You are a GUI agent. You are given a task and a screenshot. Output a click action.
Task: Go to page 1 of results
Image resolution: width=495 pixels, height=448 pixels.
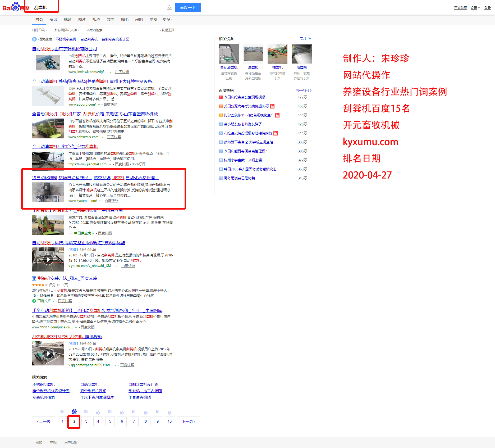pyautogui.click(x=62, y=421)
